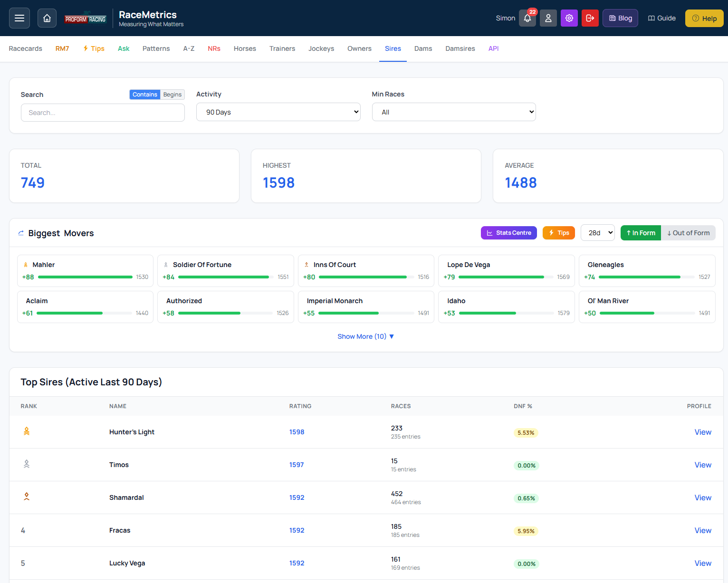Viewport: 728px width, 583px height.
Task: View Timos profile
Action: pos(703,465)
